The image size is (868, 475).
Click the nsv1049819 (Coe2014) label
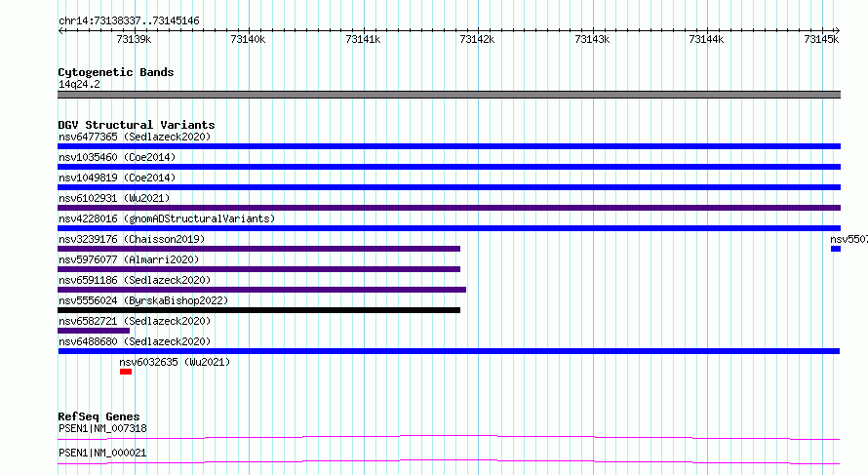coord(117,178)
